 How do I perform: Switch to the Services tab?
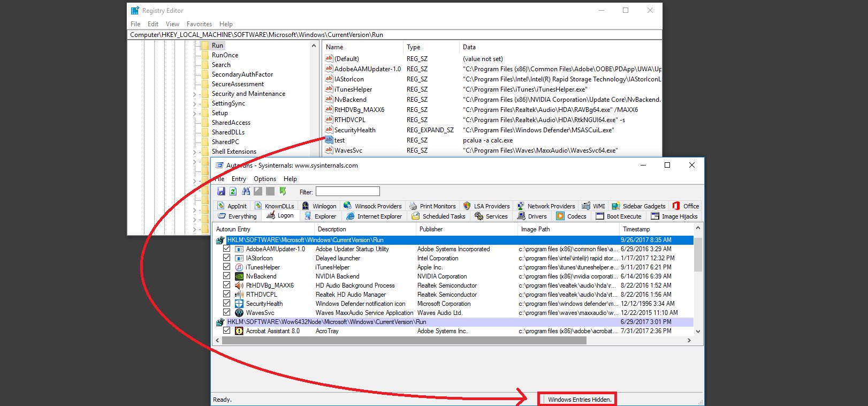491,216
